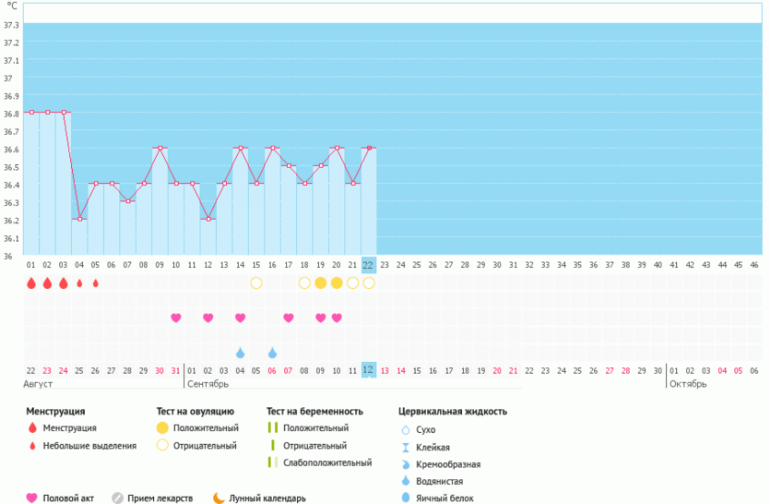
Task: Click the temperature point on cycle day 04
Action: coord(79,219)
